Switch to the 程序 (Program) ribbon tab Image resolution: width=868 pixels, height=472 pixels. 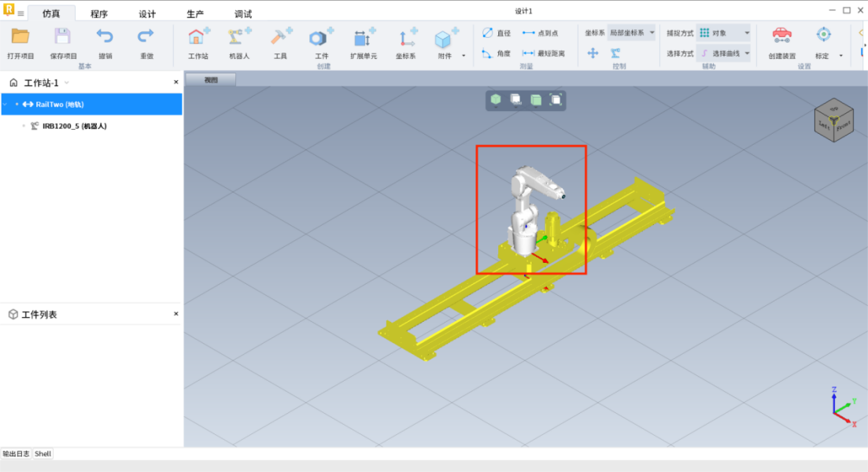click(x=99, y=14)
